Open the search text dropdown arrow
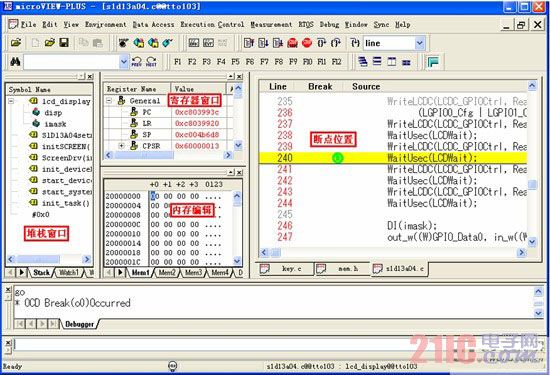Image resolution: width=550 pixels, height=375 pixels. [123, 62]
